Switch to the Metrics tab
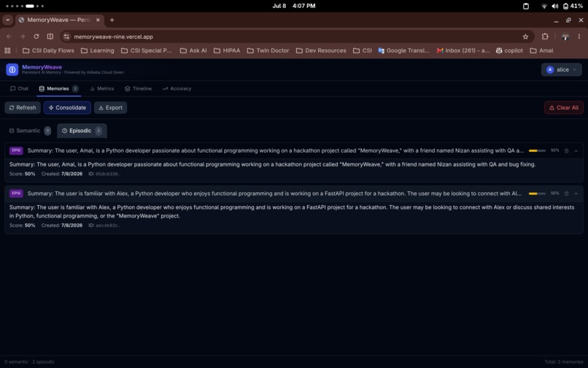The width and height of the screenshot is (588, 368). coord(102,88)
